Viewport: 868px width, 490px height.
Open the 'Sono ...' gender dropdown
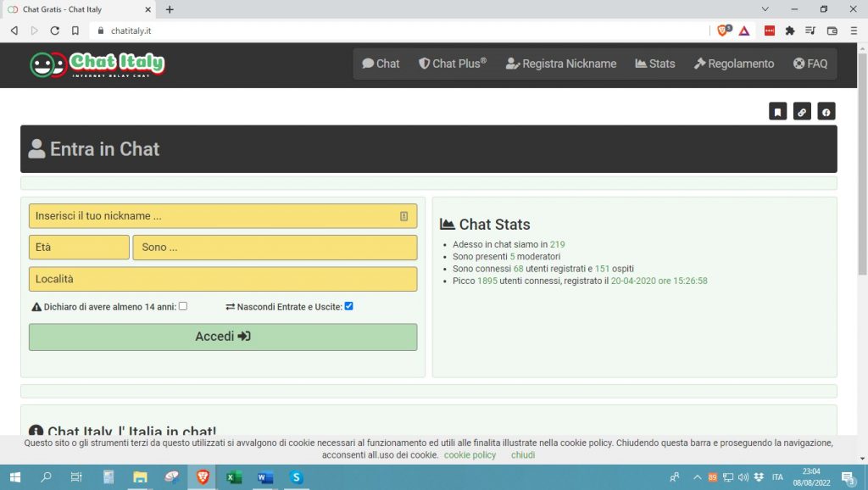[x=275, y=248]
